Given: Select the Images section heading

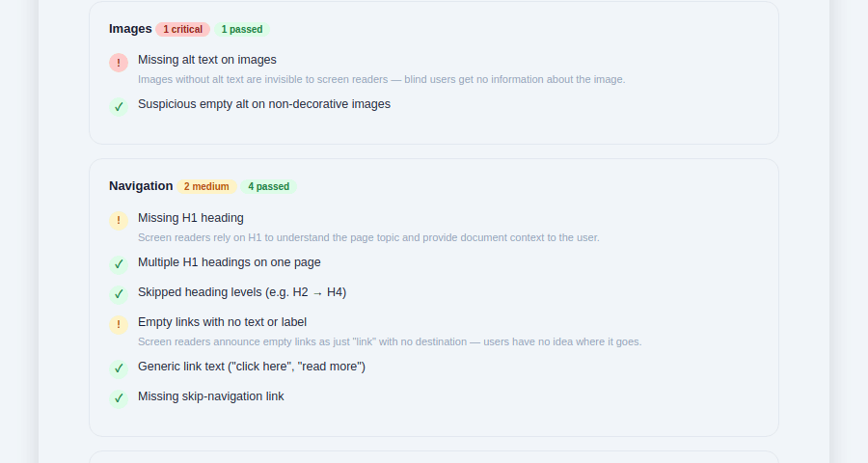Looking at the screenshot, I should [130, 29].
